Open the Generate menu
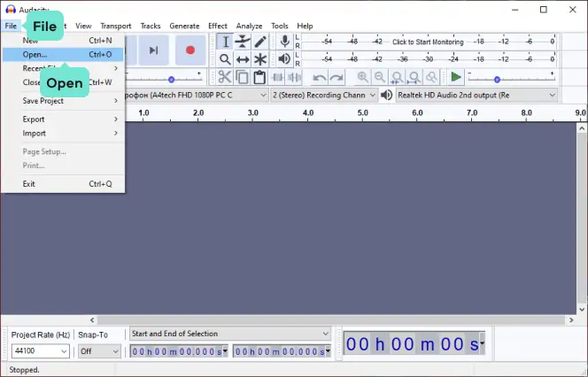The width and height of the screenshot is (588, 377). click(x=184, y=26)
